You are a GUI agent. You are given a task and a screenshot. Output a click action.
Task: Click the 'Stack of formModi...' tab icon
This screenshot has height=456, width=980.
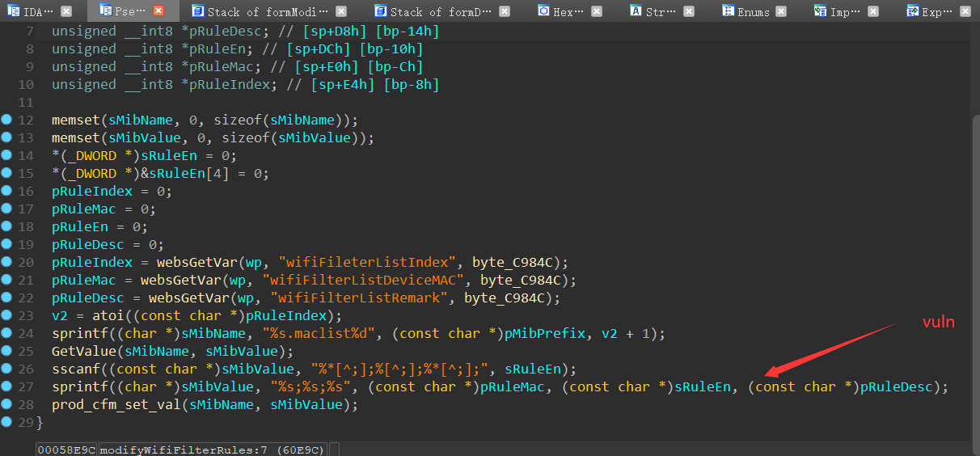pyautogui.click(x=197, y=11)
